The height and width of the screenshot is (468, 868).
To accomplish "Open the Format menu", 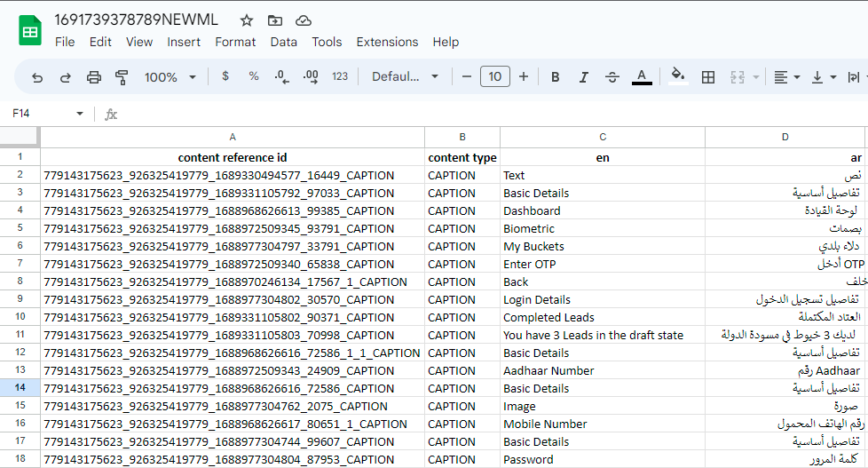I will click(x=235, y=42).
